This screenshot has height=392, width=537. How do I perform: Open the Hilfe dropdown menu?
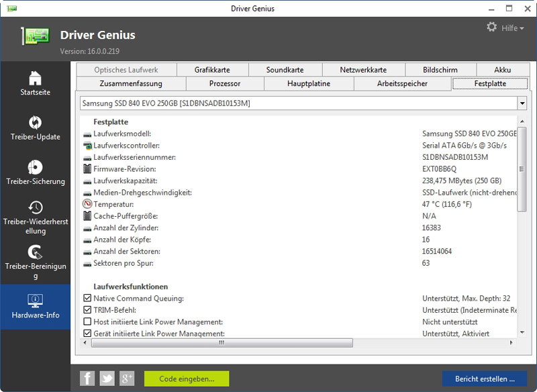point(514,28)
